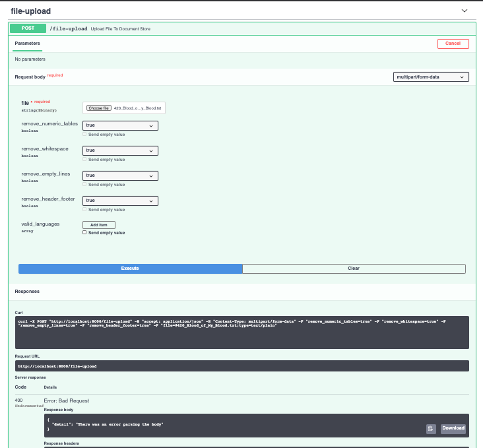The width and height of the screenshot is (483, 448).
Task: Select the Parameters tab
Action: pyautogui.click(x=28, y=44)
